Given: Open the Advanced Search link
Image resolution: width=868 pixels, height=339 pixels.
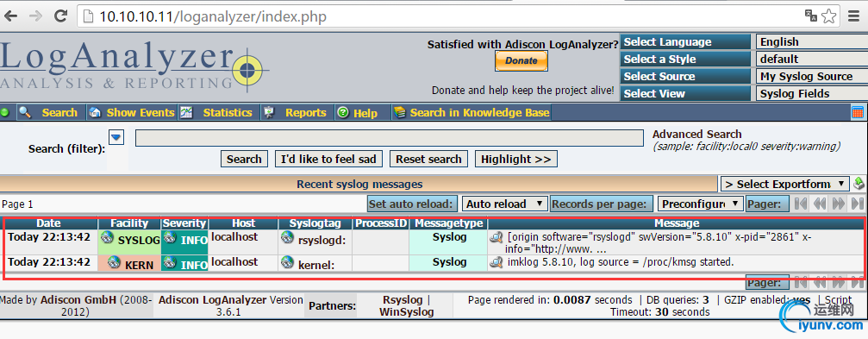Looking at the screenshot, I should (696, 134).
